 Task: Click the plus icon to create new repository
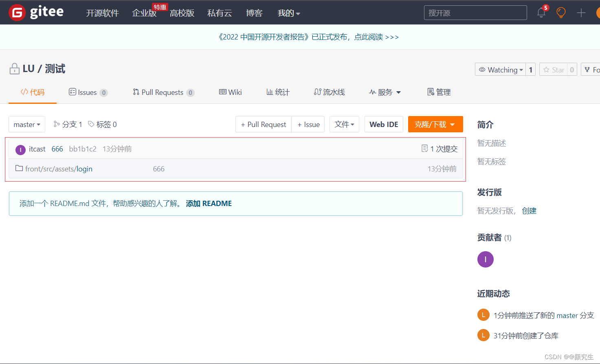[x=581, y=13]
